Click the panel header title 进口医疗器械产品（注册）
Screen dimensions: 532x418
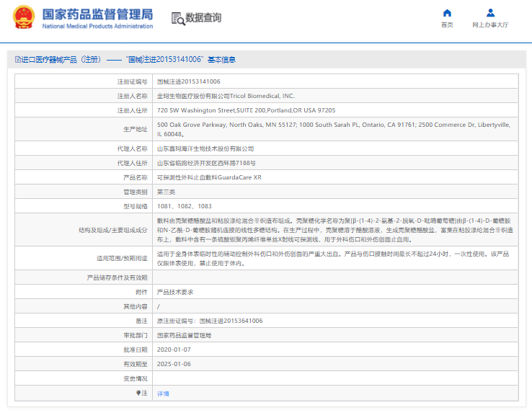click(61, 60)
